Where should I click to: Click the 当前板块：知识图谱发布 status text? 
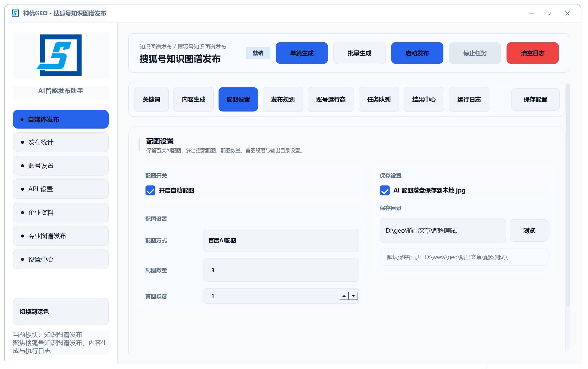tap(47, 334)
